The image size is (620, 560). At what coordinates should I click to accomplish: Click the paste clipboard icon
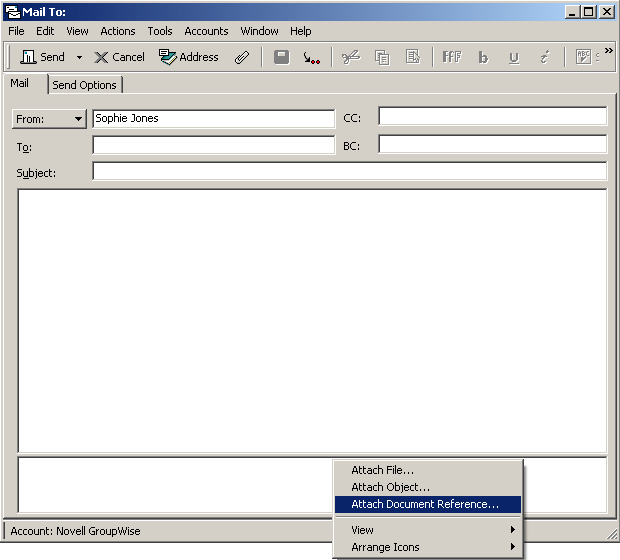[x=413, y=57]
